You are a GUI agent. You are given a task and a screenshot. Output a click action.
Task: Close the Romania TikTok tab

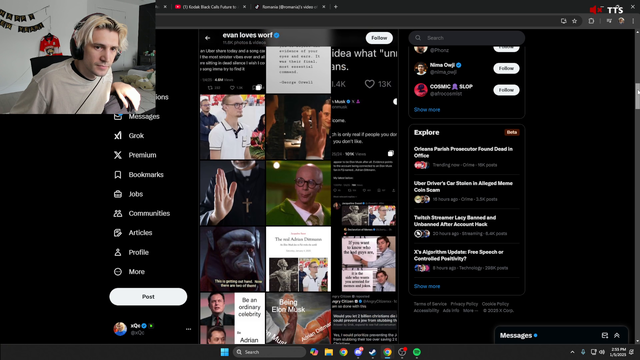[324, 7]
